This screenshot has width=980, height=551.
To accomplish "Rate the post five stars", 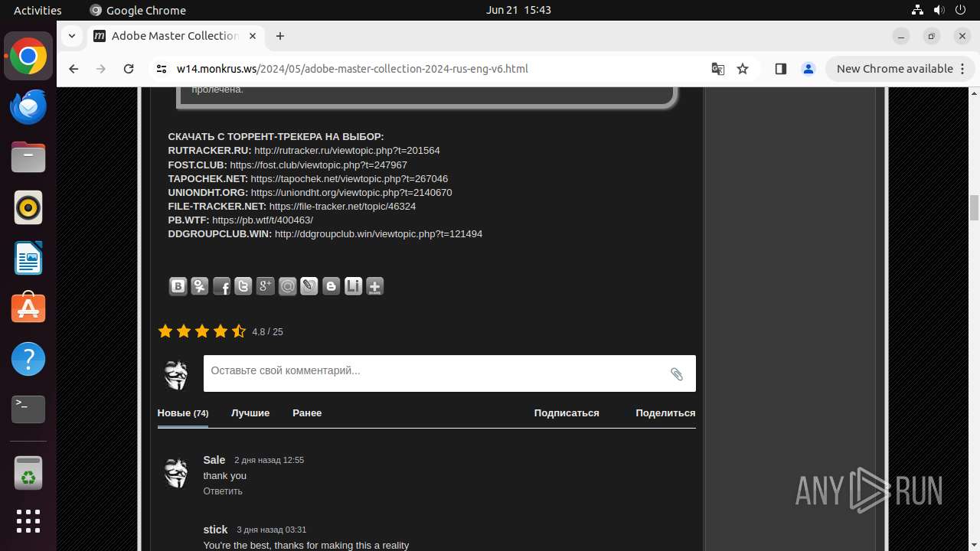I will (239, 331).
